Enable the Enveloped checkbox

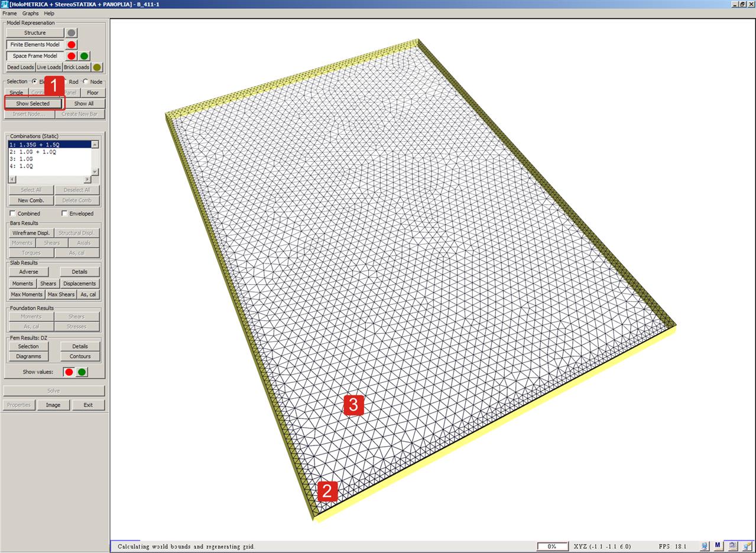[64, 213]
